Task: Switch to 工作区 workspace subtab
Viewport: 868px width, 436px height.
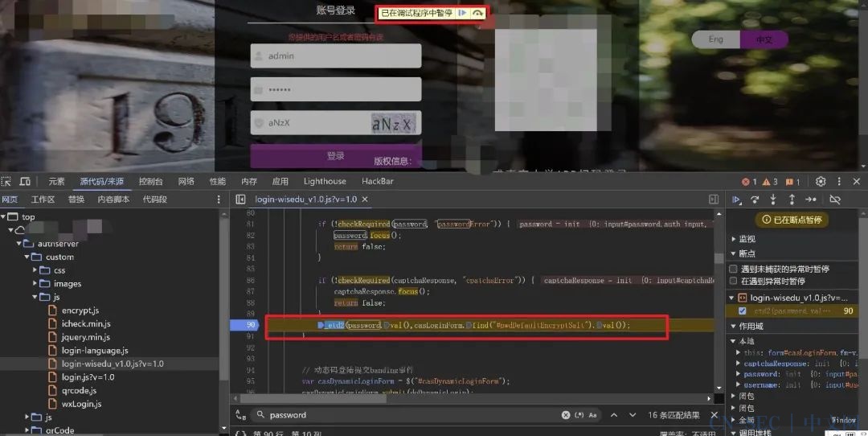Action: 43,199
